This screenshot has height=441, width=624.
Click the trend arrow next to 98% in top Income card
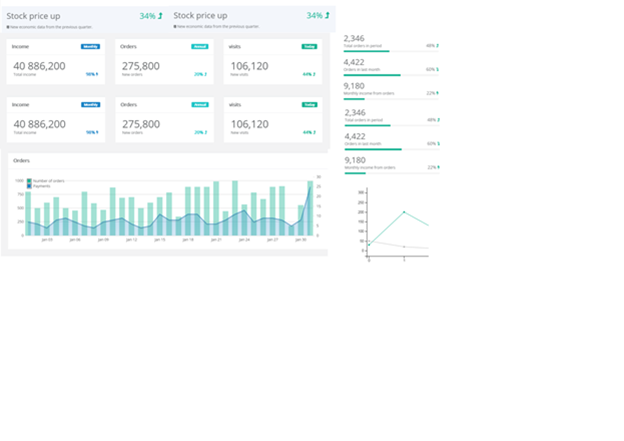point(98,74)
